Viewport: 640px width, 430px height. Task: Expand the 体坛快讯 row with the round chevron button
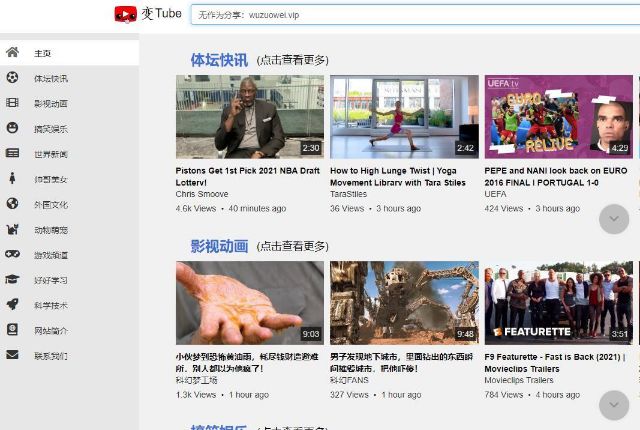point(614,219)
